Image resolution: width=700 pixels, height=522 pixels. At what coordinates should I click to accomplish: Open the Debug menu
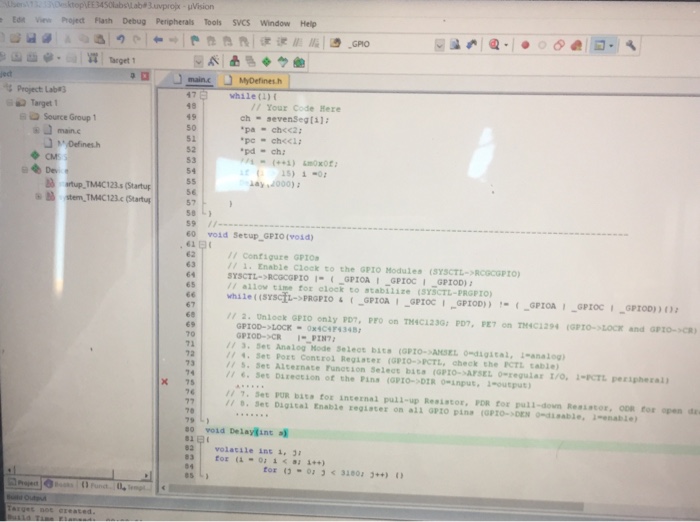click(x=134, y=21)
